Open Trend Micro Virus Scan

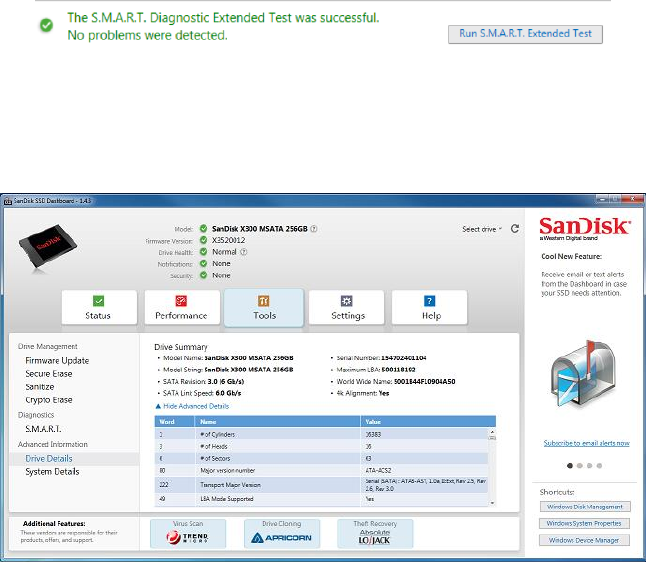(x=188, y=534)
